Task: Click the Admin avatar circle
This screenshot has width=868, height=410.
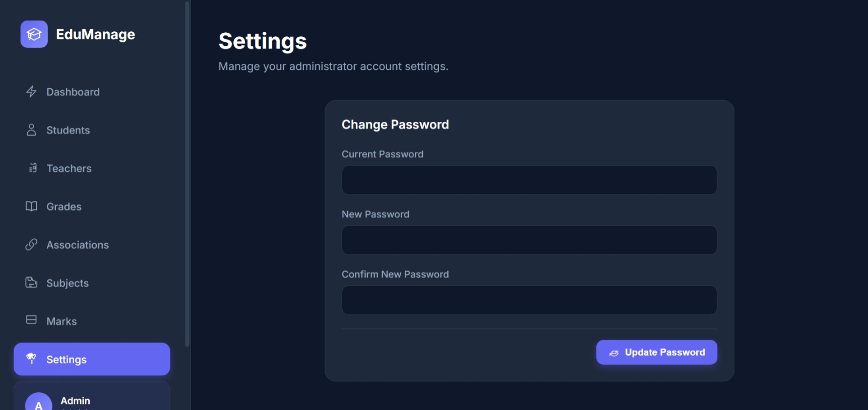Action: pyautogui.click(x=38, y=403)
